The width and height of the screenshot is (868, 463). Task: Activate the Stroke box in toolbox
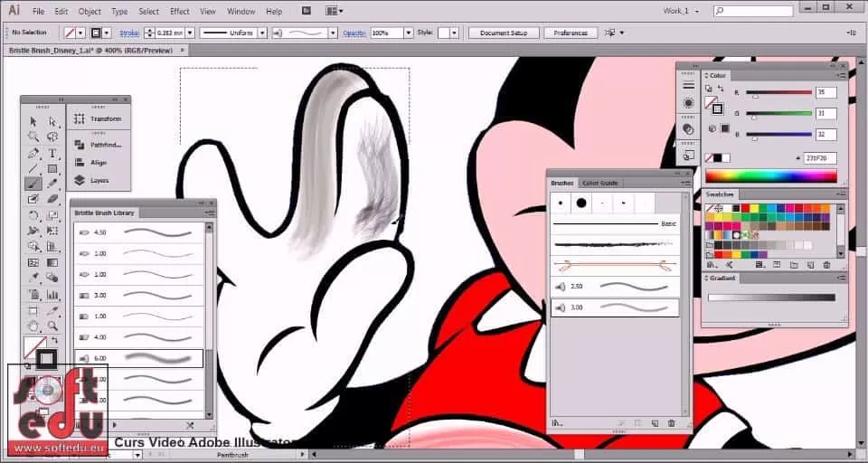[46, 359]
